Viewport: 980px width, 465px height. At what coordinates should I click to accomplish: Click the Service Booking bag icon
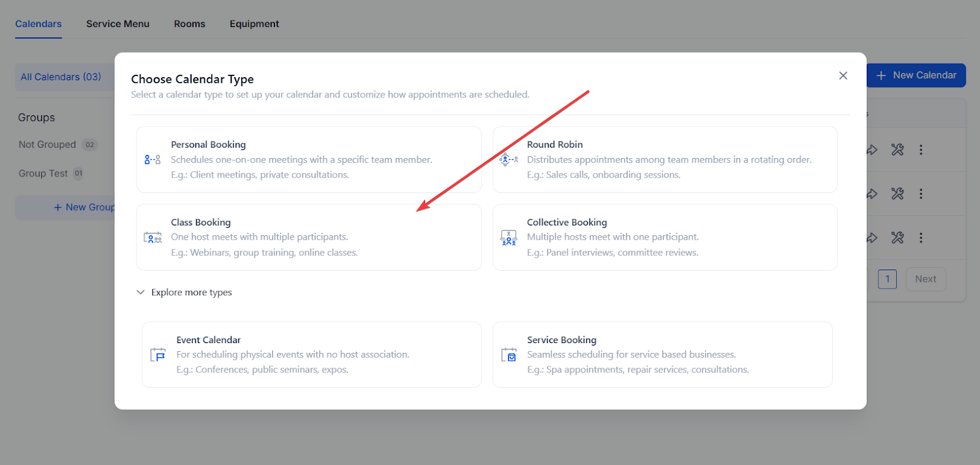(509, 355)
